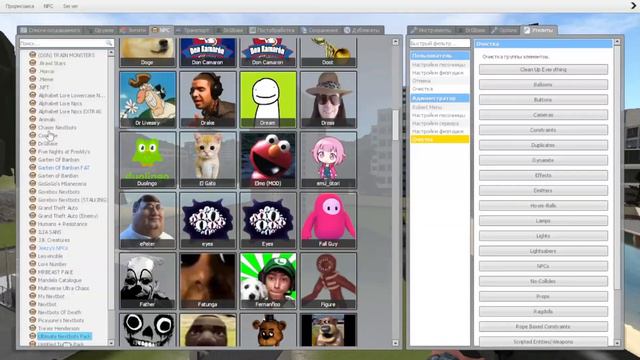Click the icon on the NPC spawn tab
The image size is (640, 360).
pos(154,30)
